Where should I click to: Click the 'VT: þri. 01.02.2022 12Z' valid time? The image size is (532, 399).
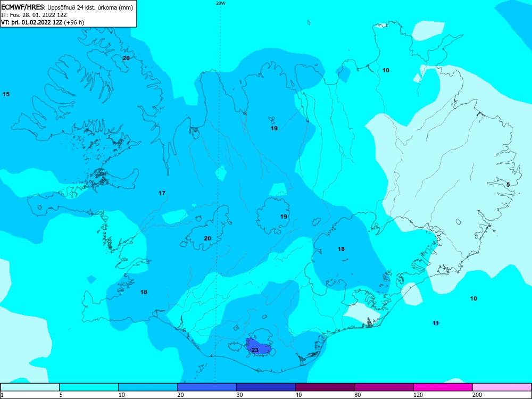tap(32, 22)
